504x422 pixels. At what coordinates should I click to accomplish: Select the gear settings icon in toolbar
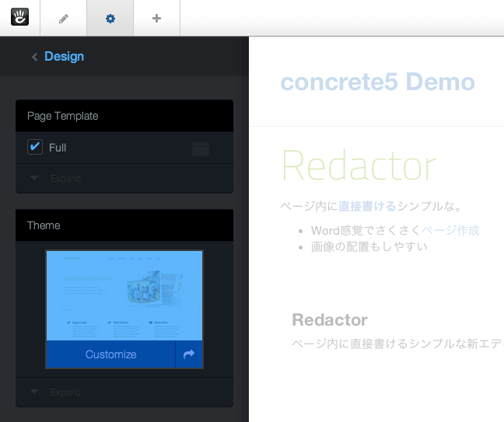(x=110, y=18)
